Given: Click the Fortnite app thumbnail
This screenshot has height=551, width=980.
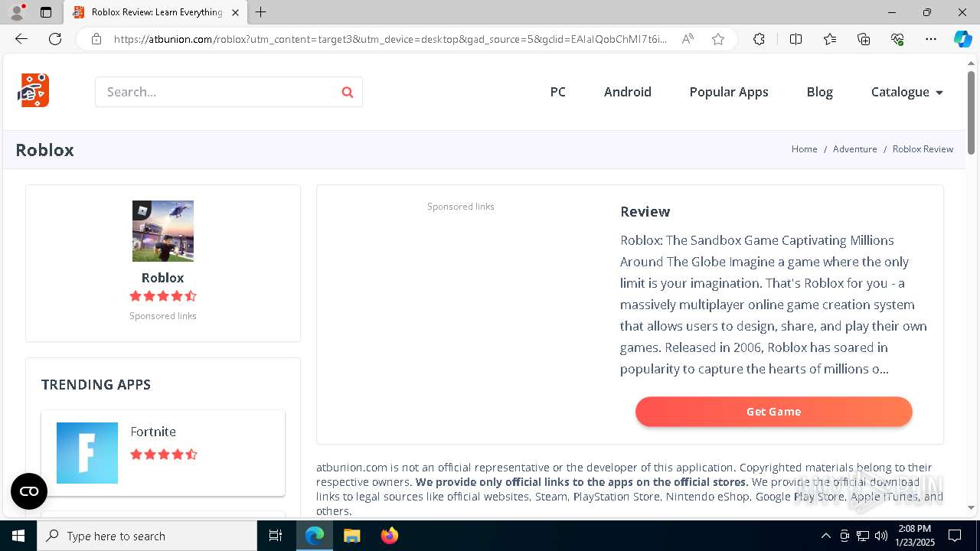Looking at the screenshot, I should point(87,453).
